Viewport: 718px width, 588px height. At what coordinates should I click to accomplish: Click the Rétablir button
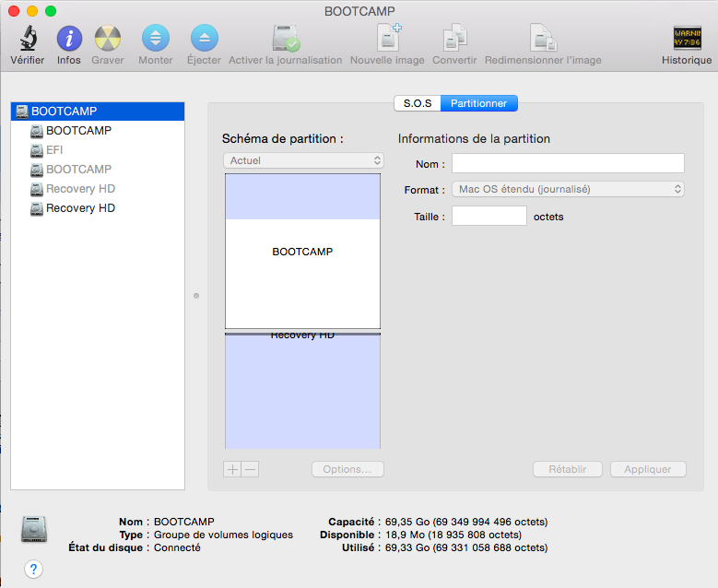point(568,469)
